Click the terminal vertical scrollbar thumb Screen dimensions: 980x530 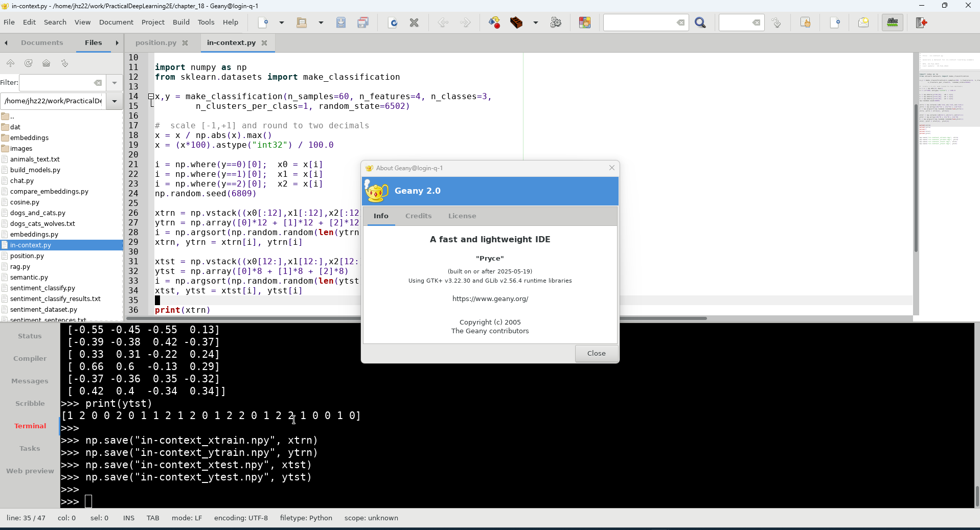point(977,496)
